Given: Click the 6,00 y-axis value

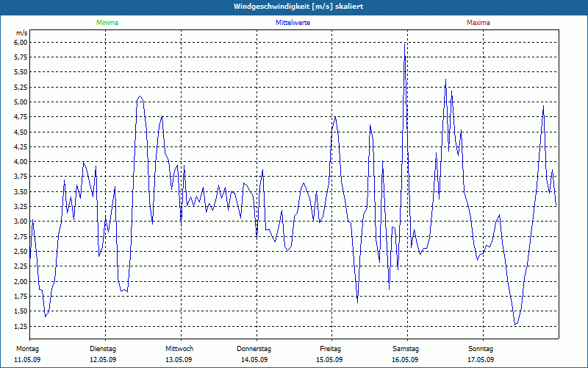Looking at the screenshot, I should 21,43.
